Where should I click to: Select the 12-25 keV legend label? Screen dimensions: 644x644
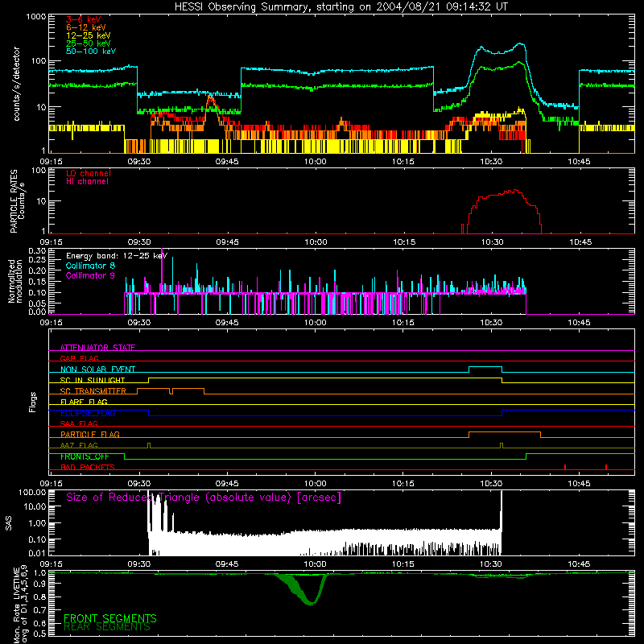tap(89, 35)
